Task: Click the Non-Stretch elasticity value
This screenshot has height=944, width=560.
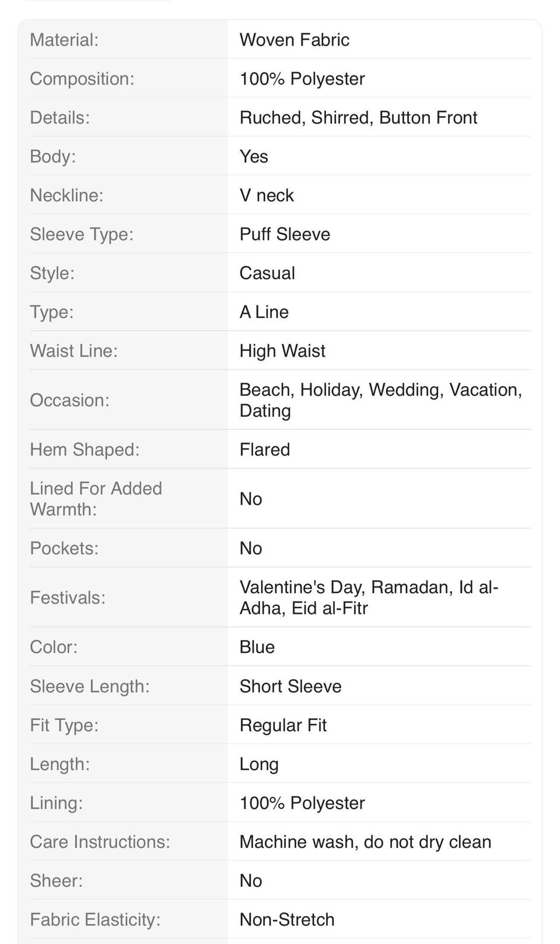Action: [286, 919]
